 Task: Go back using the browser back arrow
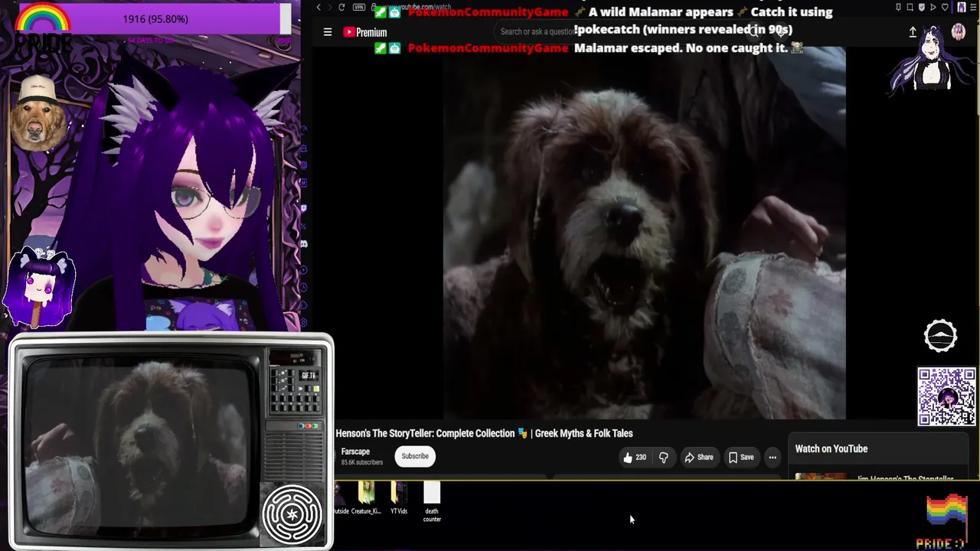click(318, 8)
